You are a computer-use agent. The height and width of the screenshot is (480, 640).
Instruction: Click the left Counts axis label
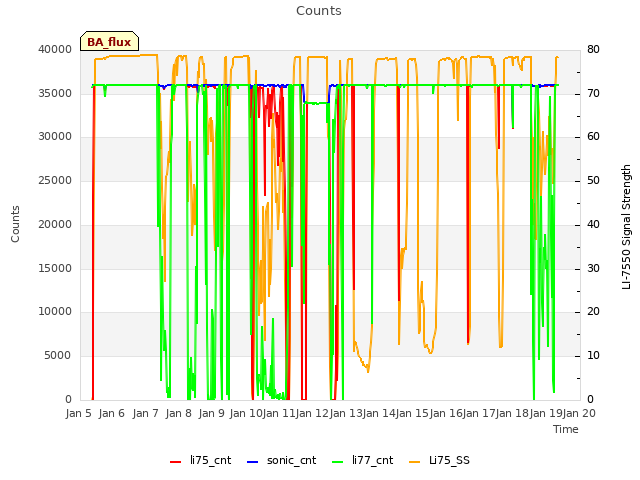coord(15,224)
